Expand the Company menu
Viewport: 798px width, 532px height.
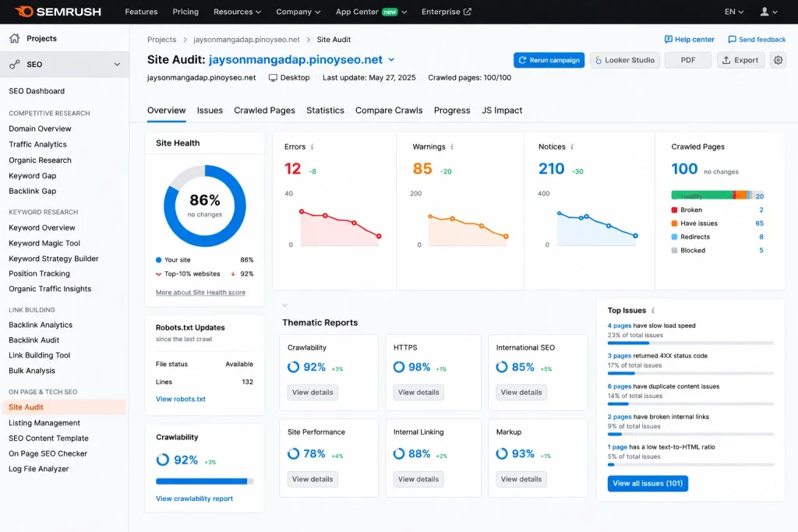tap(298, 11)
